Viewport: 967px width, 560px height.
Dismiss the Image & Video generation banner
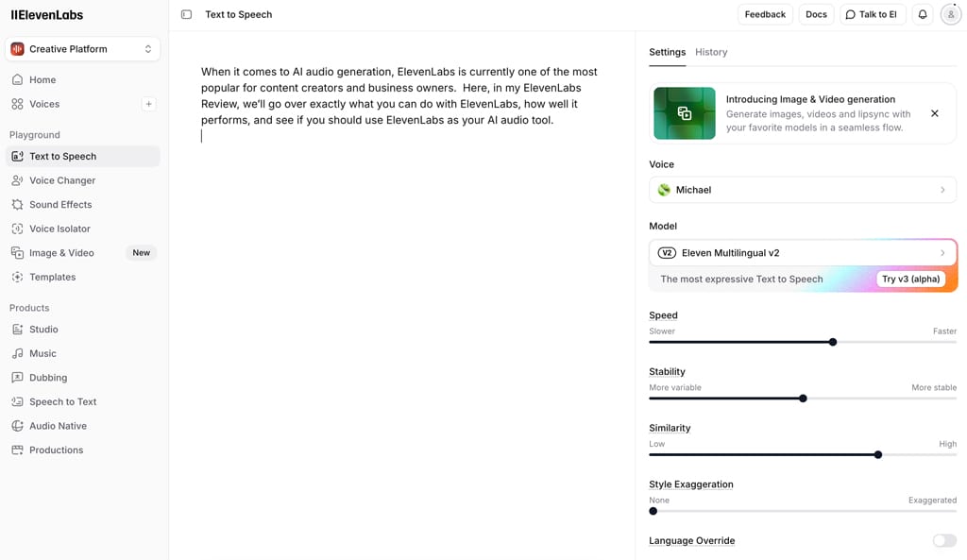(x=935, y=113)
